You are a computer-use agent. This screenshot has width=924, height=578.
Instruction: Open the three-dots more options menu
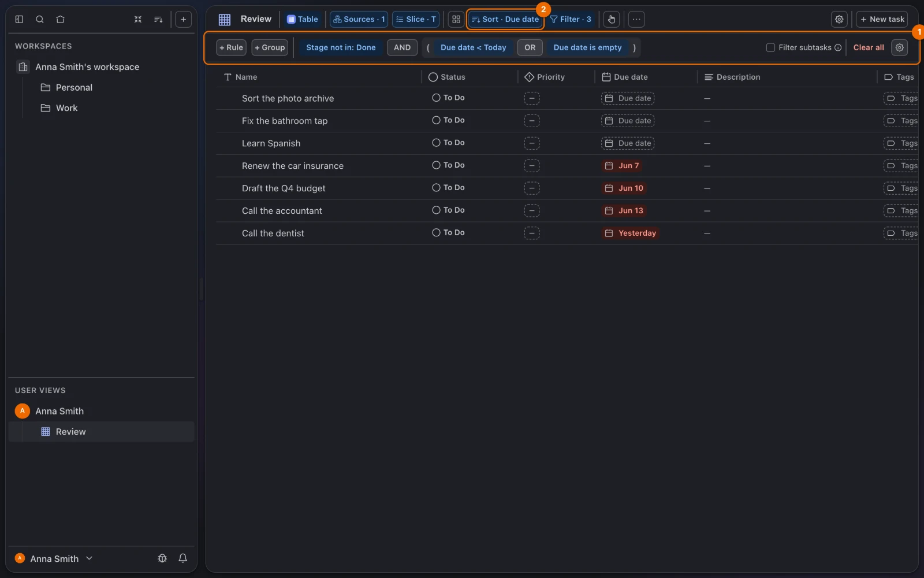pos(636,19)
